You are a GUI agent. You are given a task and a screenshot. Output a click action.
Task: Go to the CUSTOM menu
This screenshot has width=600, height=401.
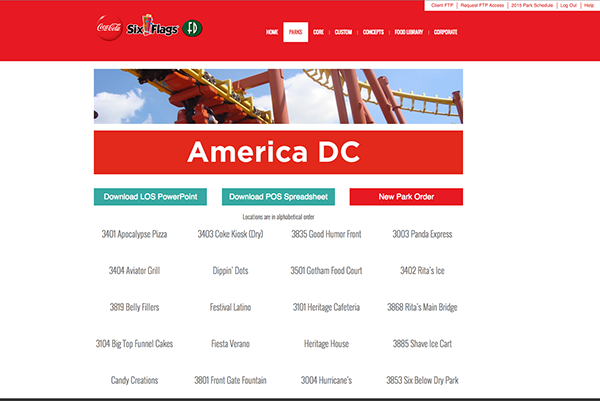(343, 32)
